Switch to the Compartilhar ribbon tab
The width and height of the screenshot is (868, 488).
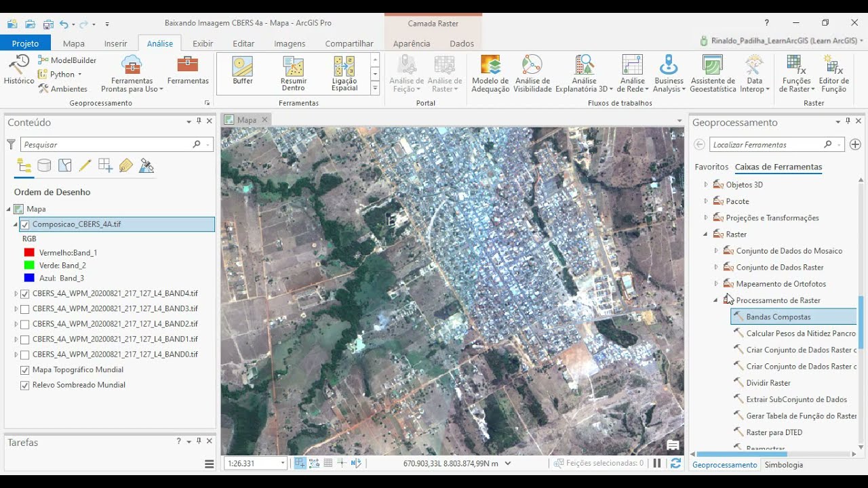(x=349, y=43)
